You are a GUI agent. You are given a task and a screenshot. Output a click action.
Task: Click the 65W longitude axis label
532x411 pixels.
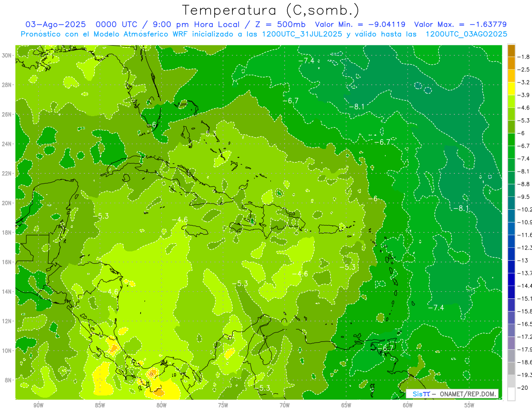[346, 405]
